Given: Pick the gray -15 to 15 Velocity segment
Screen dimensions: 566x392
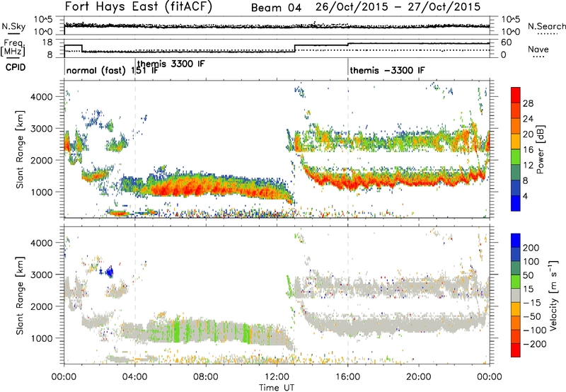Looking at the screenshot, I should pos(516,296).
